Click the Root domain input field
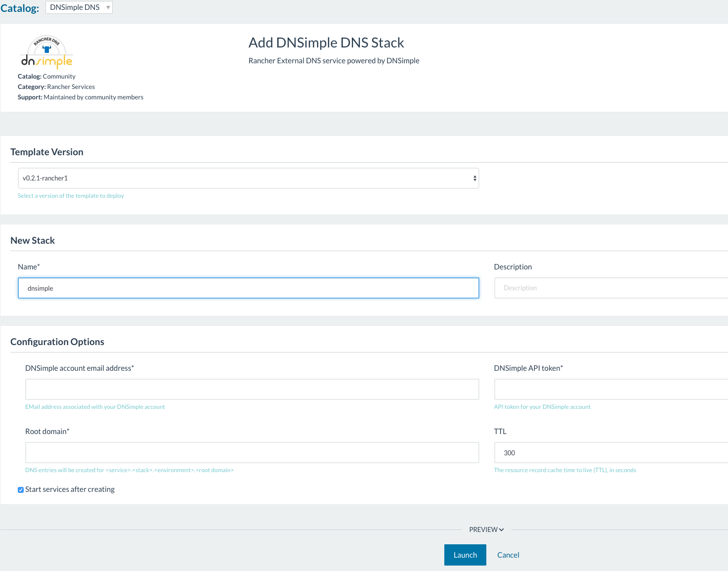Viewport: 728px width, 571px height. click(252, 453)
